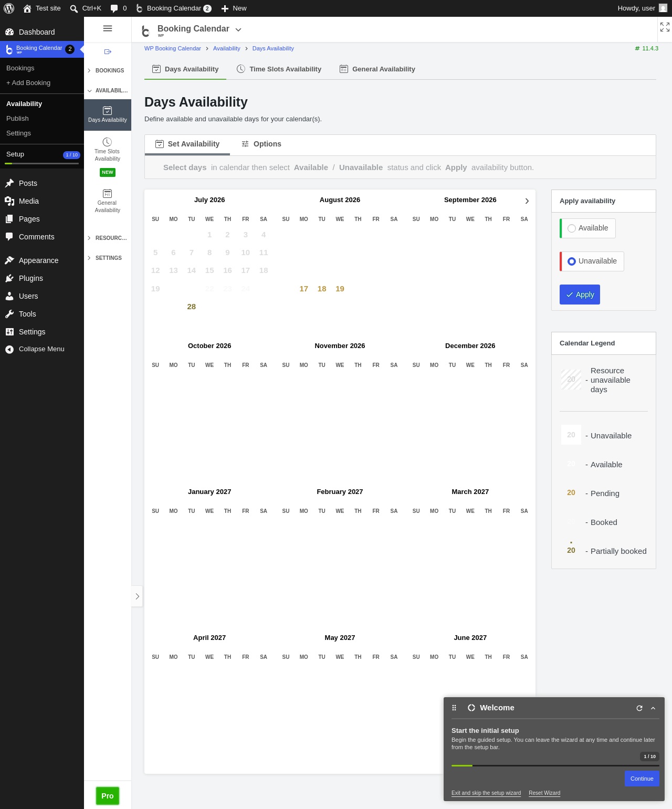Click the hamburger menu icon
This screenshot has height=809, width=672.
[108, 28]
